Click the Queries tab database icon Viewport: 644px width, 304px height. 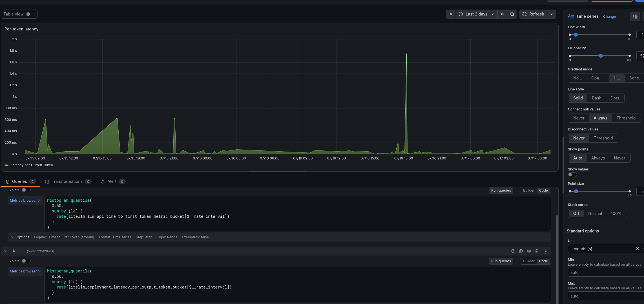tap(8, 182)
